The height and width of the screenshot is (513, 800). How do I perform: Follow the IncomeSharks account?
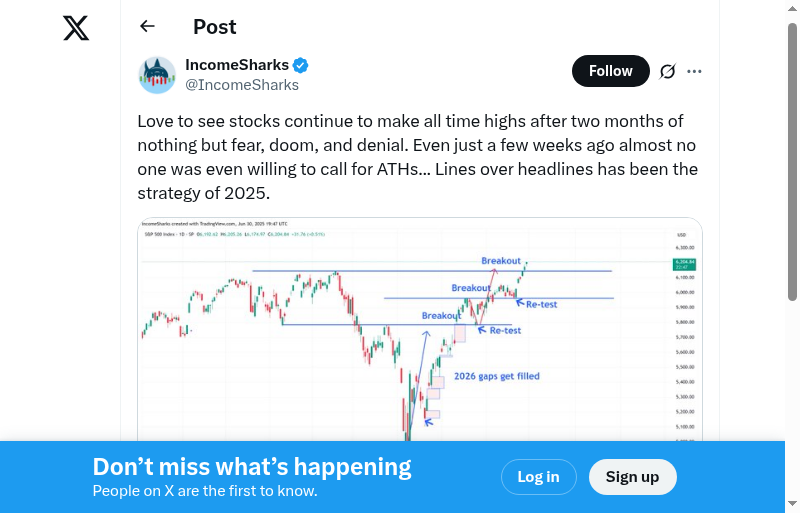610,71
